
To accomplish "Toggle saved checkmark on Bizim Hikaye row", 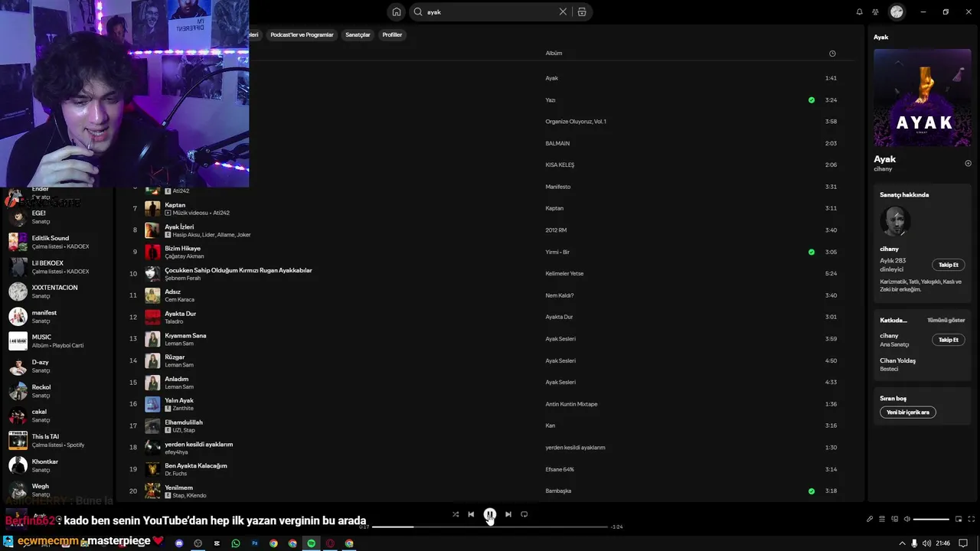I will (812, 252).
